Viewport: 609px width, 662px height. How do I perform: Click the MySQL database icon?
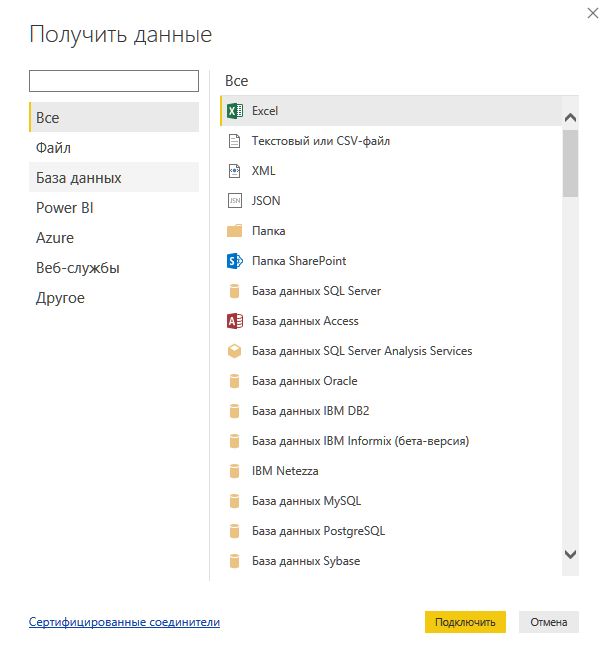pos(234,501)
